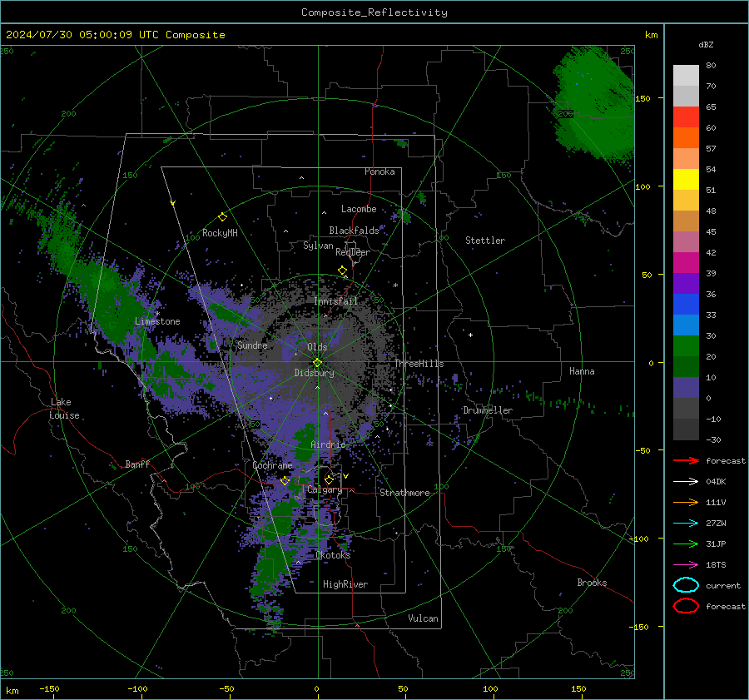Click the Strathmore city label
749x700 pixels.
coord(404,493)
